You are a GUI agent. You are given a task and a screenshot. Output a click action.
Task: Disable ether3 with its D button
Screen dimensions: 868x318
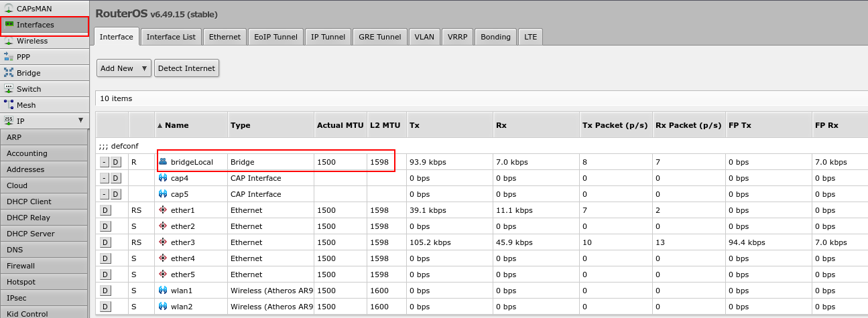click(105, 242)
